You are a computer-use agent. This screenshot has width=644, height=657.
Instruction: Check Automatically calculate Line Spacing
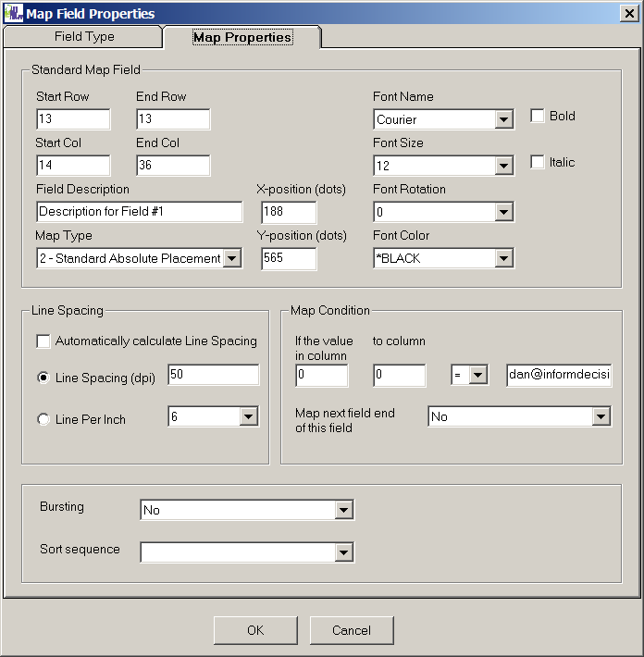click(43, 341)
